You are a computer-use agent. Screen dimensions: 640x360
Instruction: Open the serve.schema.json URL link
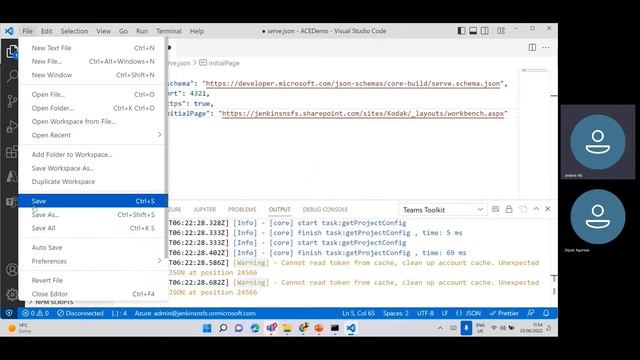tap(353, 83)
